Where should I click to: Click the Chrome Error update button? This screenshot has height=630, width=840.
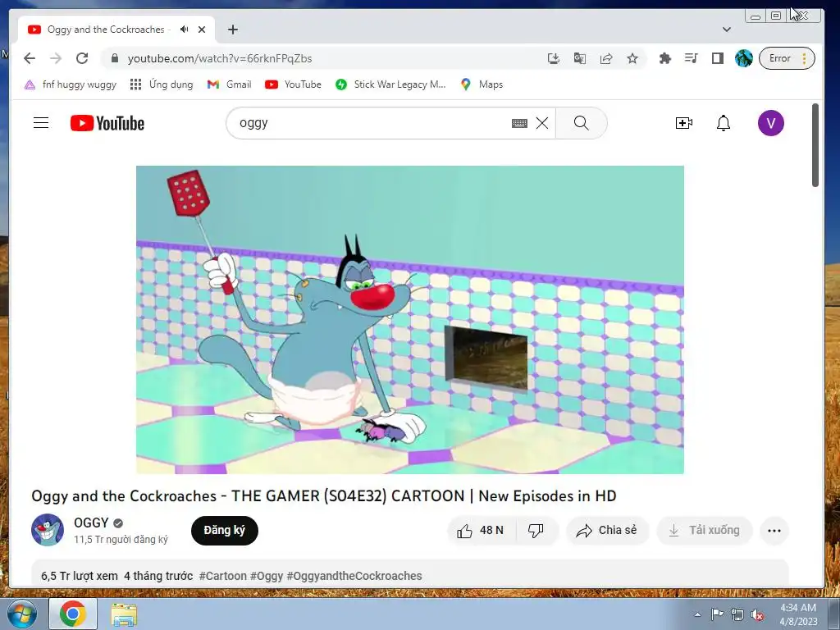(x=787, y=58)
